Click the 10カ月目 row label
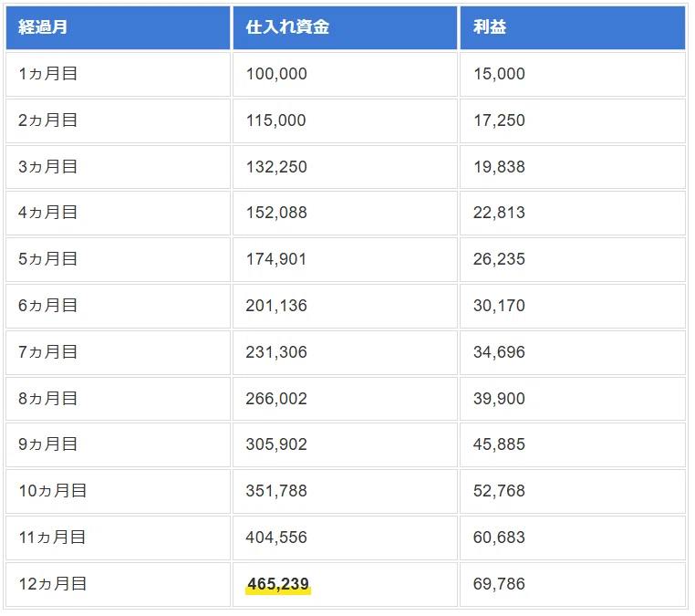 52,491
